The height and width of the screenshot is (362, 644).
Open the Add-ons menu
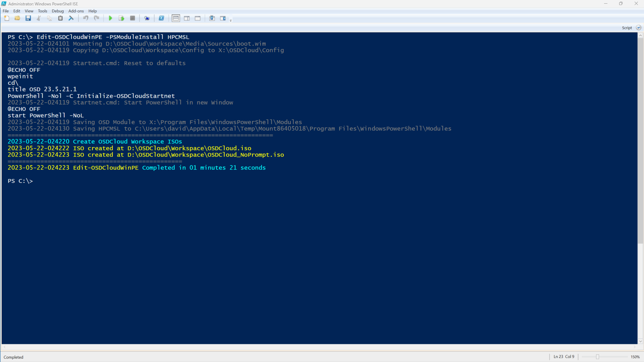pyautogui.click(x=76, y=11)
